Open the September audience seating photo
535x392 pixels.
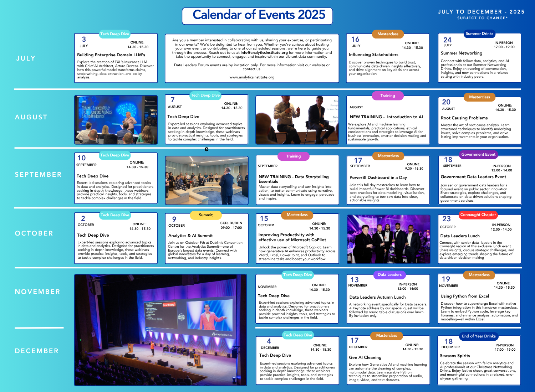207,180
